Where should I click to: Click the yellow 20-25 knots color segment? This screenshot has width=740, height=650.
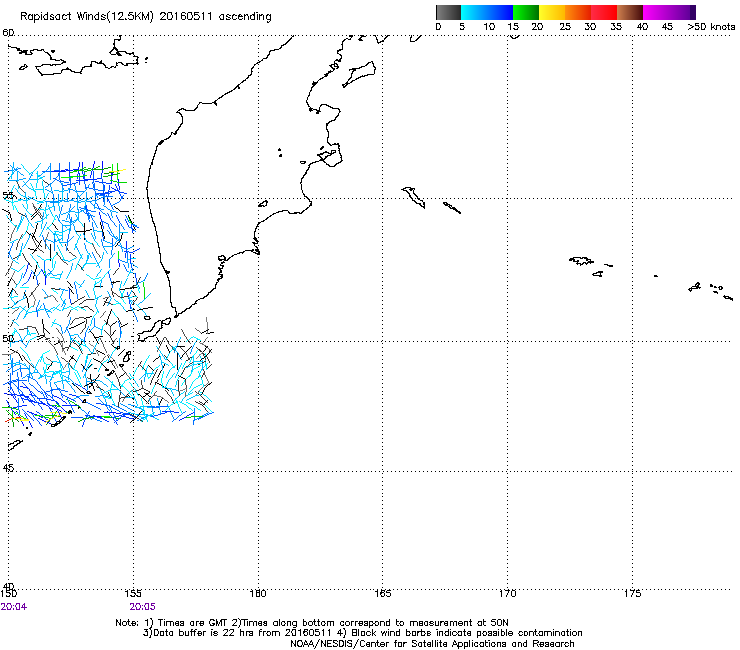[x=552, y=12]
